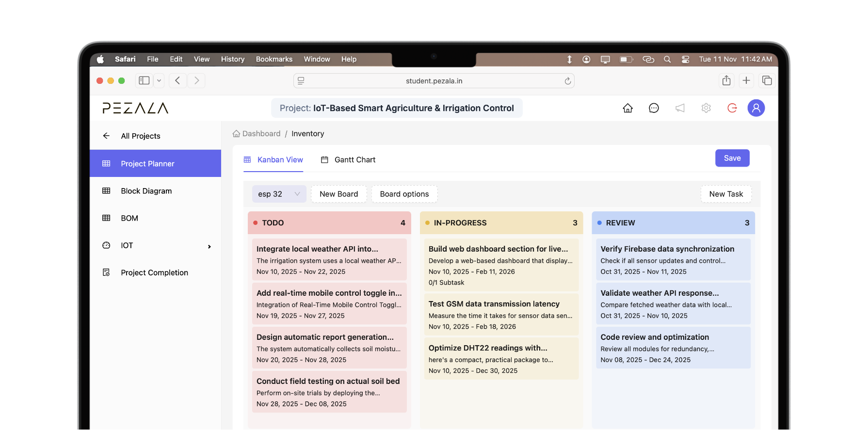Open the Code review and optimization card
This screenshot has height=430, width=868.
point(673,348)
